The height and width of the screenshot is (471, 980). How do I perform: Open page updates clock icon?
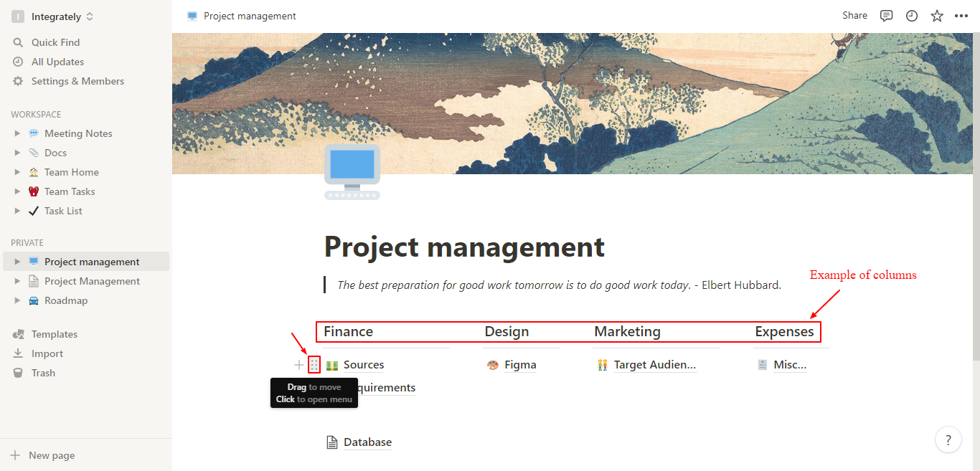tap(912, 16)
